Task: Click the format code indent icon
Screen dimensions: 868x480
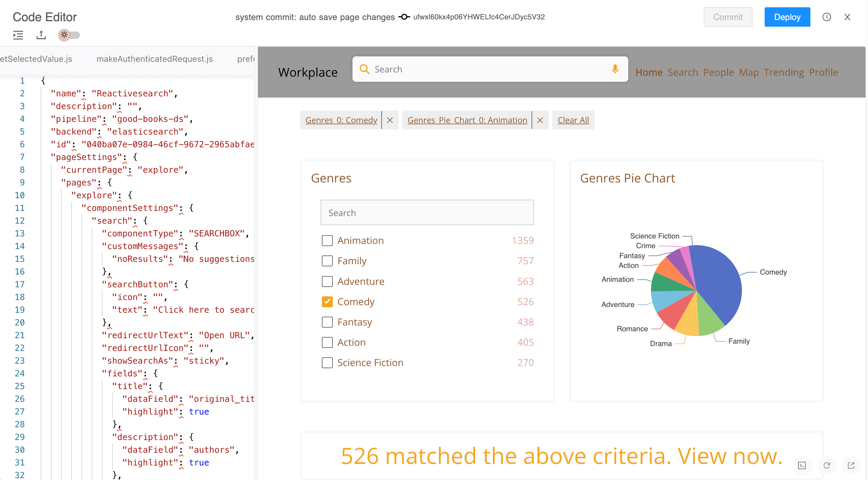Action: (x=18, y=35)
